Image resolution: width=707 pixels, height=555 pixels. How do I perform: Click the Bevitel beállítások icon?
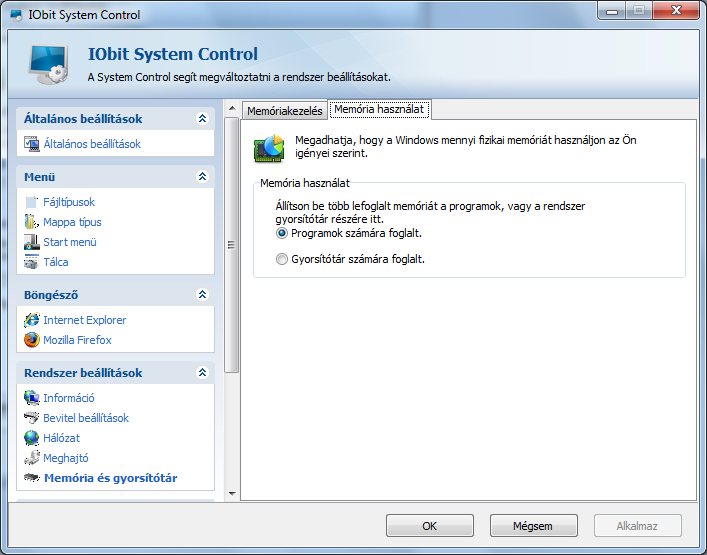(x=32, y=417)
